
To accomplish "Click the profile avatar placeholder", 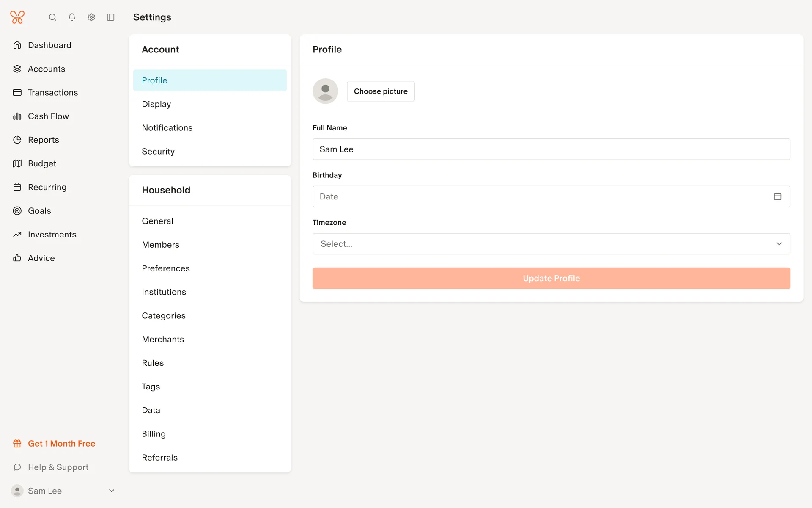I will point(325,91).
